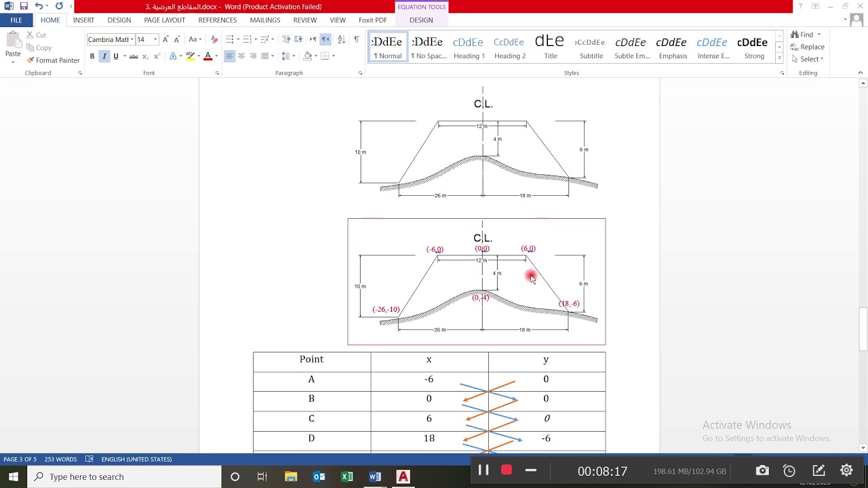Viewport: 868px width, 488px height.
Task: Save the document from Quick Access
Action: (24, 6)
